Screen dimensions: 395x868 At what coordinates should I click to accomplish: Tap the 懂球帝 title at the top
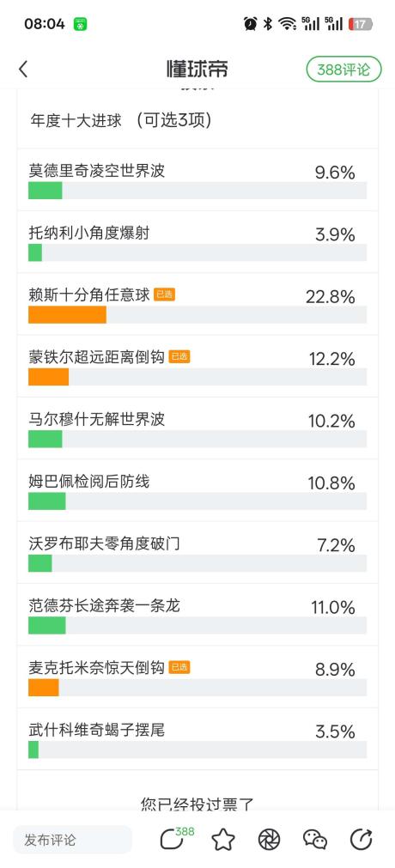[x=197, y=70]
